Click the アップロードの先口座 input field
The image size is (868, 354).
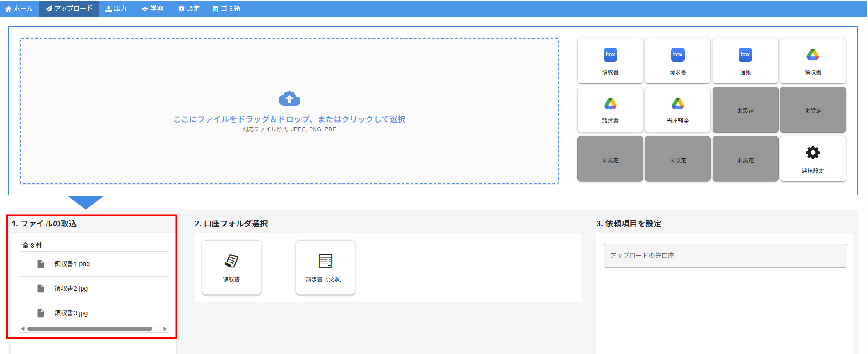pos(725,256)
